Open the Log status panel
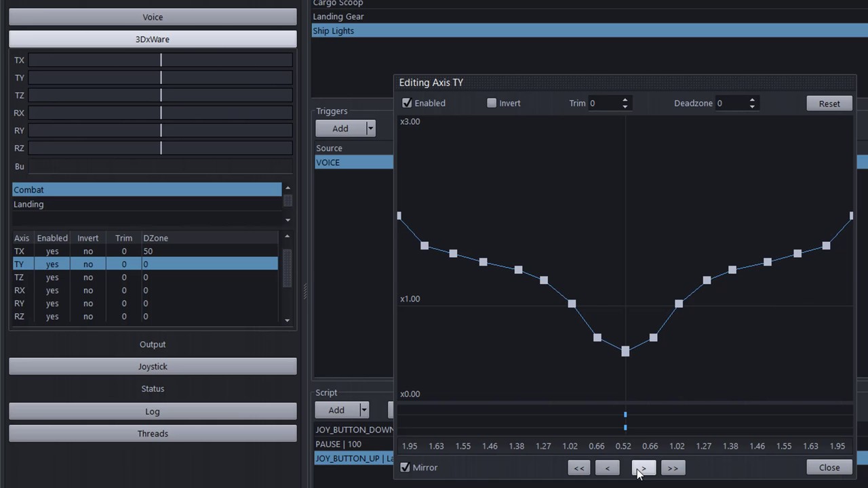Screen dimensions: 868x488 [153, 411]
